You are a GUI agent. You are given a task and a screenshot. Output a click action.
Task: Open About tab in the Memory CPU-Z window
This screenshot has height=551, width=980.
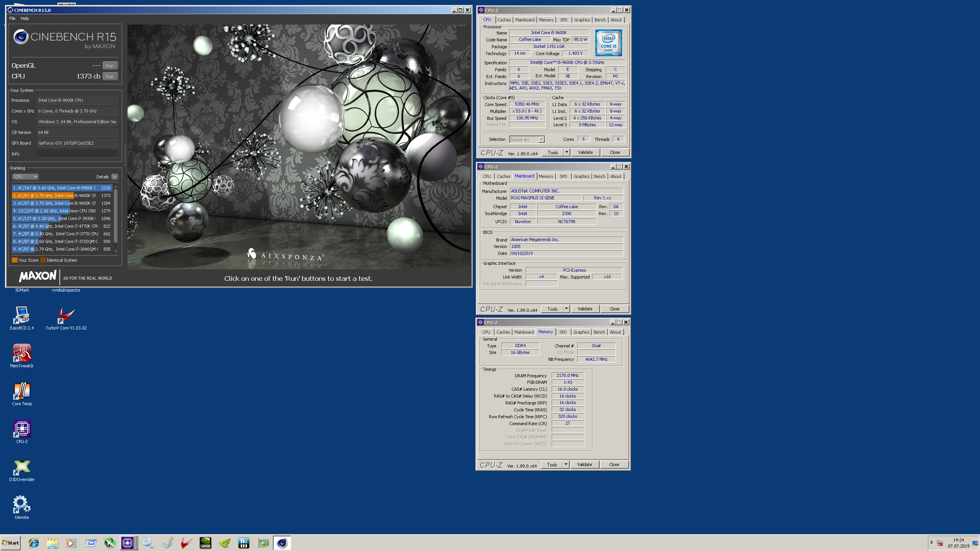pyautogui.click(x=615, y=332)
